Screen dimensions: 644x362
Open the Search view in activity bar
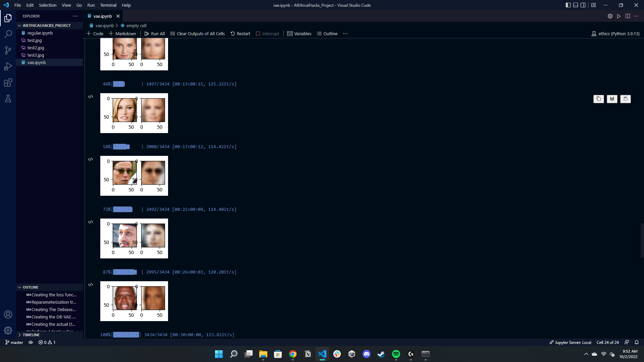coord(8,34)
